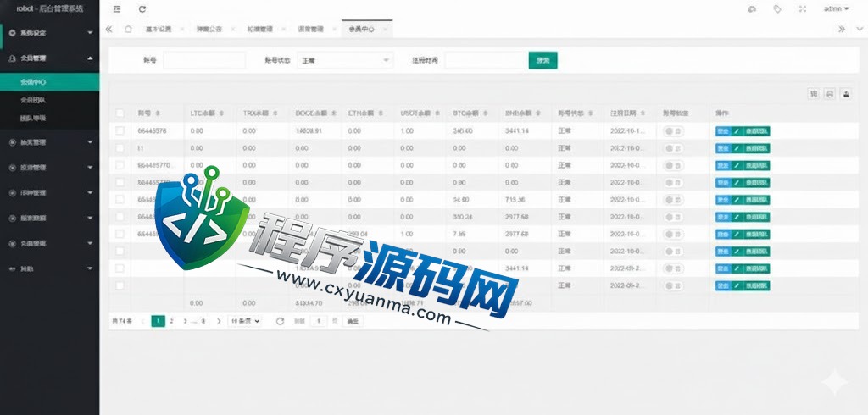Select 团队等级 in the sidebar
Screen dimensions: 868x415
coord(50,118)
